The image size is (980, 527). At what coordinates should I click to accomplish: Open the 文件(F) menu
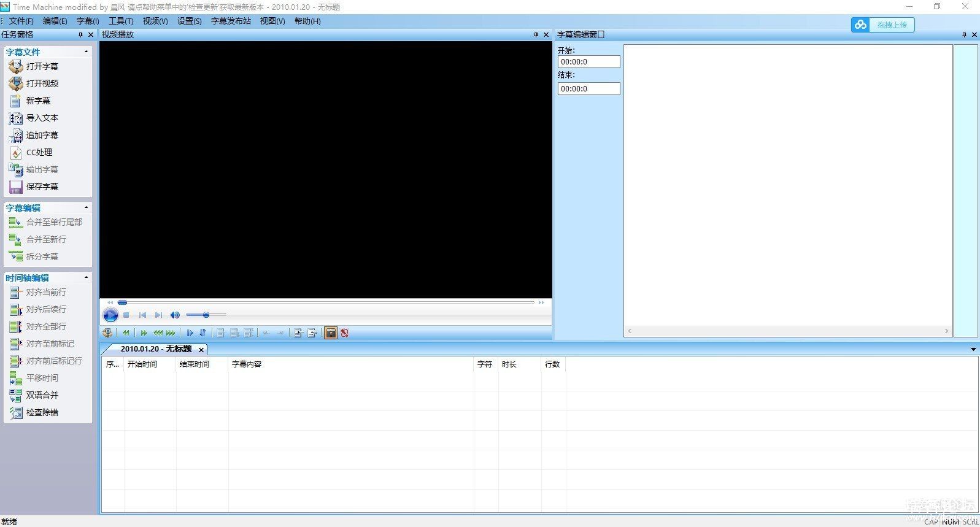click(x=21, y=21)
